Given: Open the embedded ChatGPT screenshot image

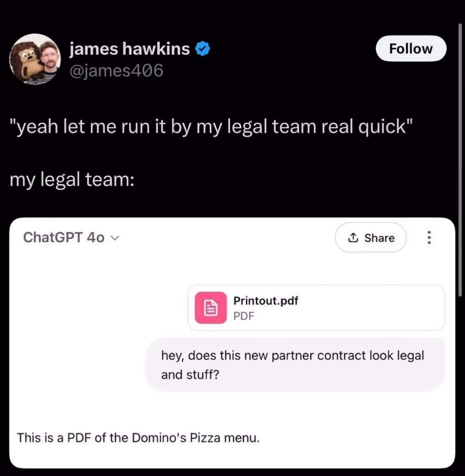Looking at the screenshot, I should (x=232, y=343).
